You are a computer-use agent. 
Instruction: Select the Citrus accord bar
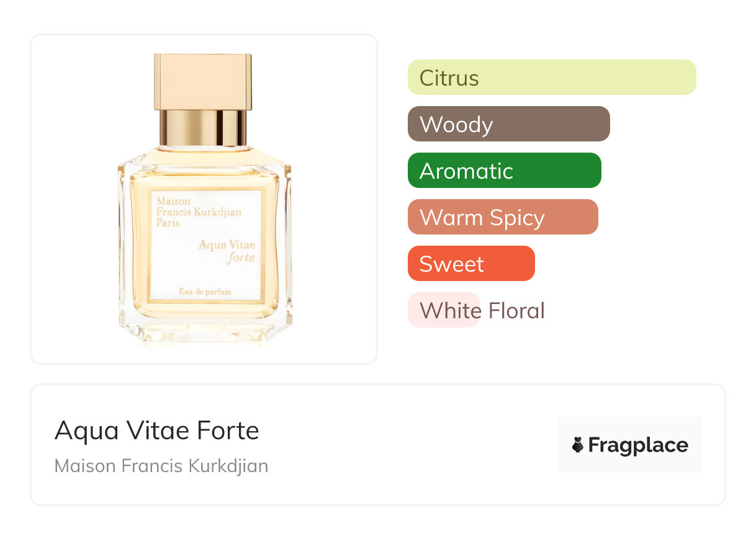(x=552, y=78)
